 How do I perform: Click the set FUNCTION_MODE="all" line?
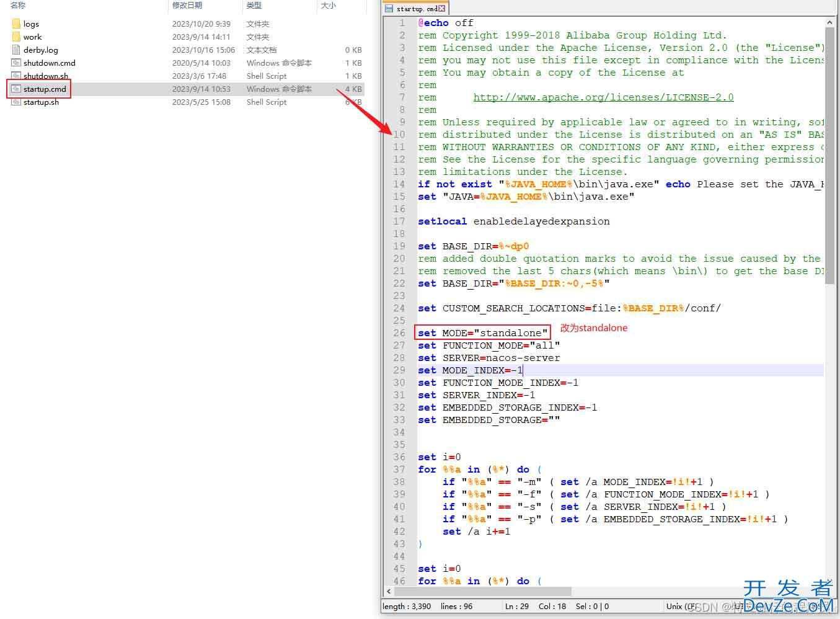(489, 345)
